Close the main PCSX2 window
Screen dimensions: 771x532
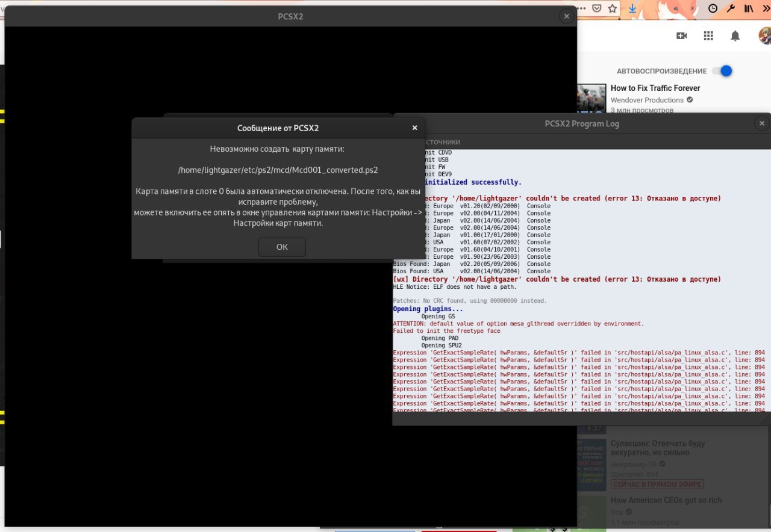(566, 16)
